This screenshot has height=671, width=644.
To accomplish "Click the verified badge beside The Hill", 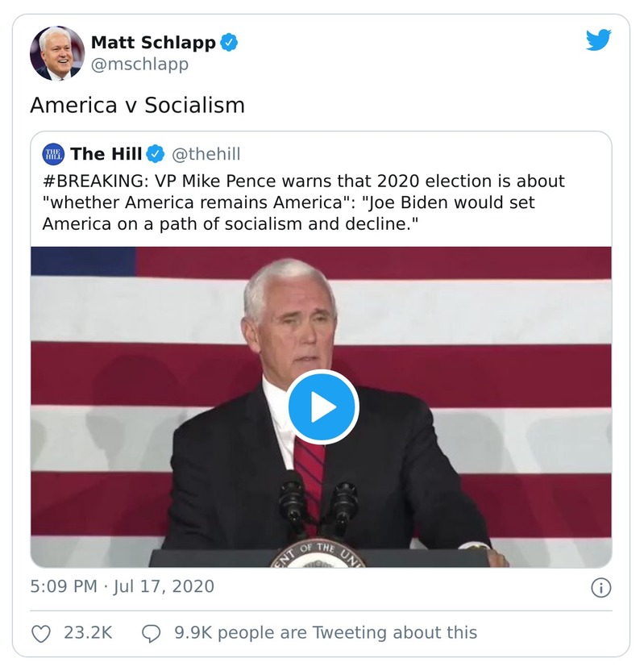I will 155,154.
